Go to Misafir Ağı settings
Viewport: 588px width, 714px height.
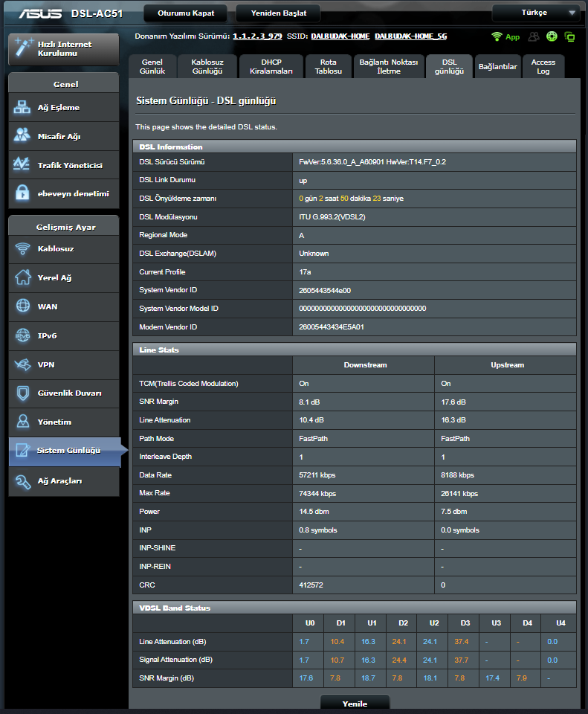pos(64,137)
